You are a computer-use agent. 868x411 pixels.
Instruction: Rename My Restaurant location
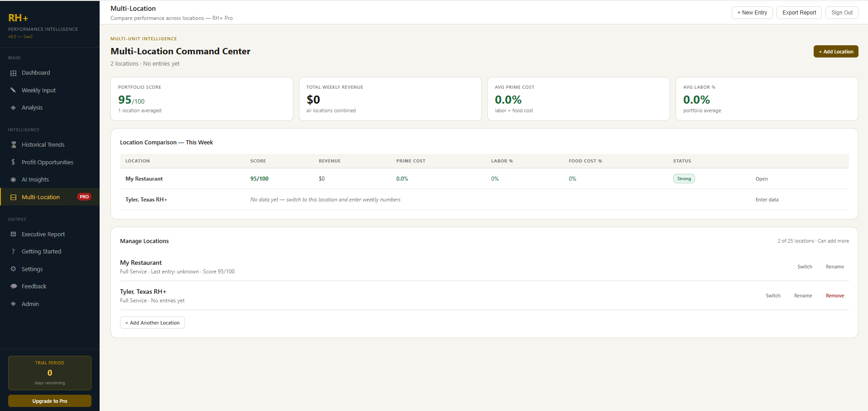coord(834,267)
